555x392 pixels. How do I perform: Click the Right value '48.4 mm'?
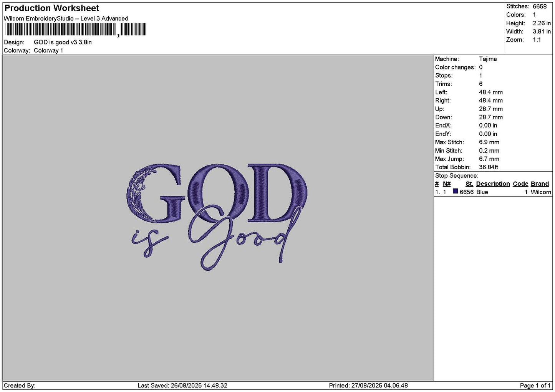(491, 101)
